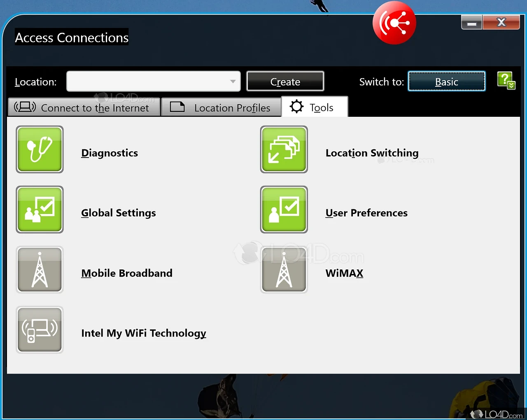
Task: Switch to Basic mode button
Action: 447,81
